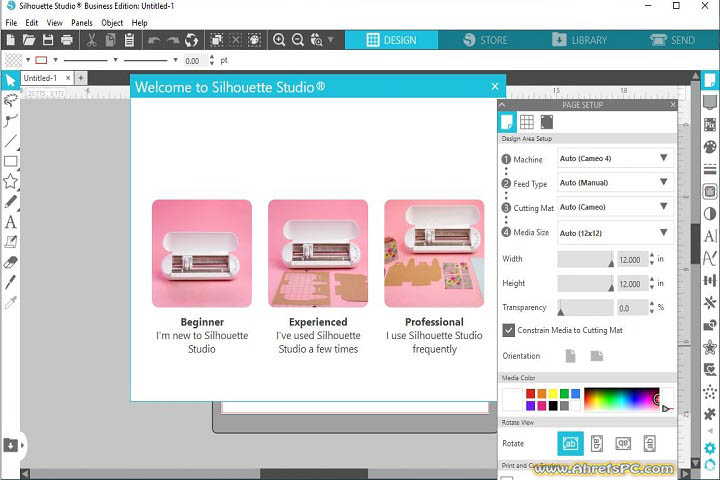This screenshot has width=720, height=480.
Task: Open the registration marks tab in Page Setup
Action: 546,122
